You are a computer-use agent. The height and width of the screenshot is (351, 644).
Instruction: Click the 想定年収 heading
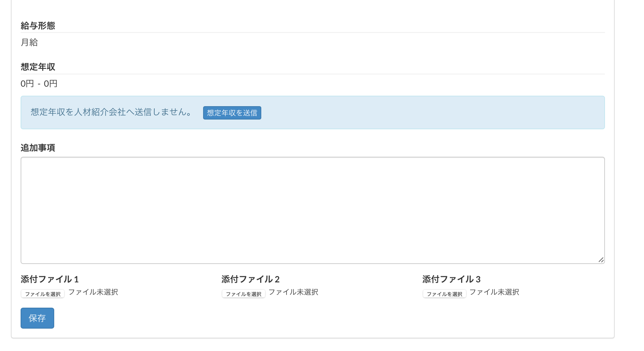[38, 67]
